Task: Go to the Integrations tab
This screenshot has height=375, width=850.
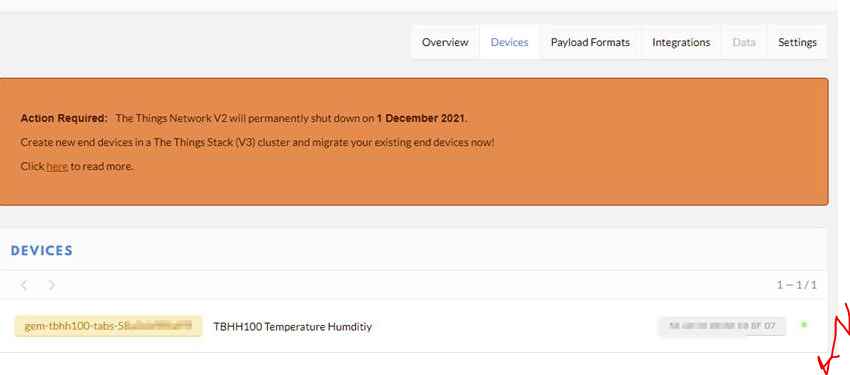Action: 681,42
